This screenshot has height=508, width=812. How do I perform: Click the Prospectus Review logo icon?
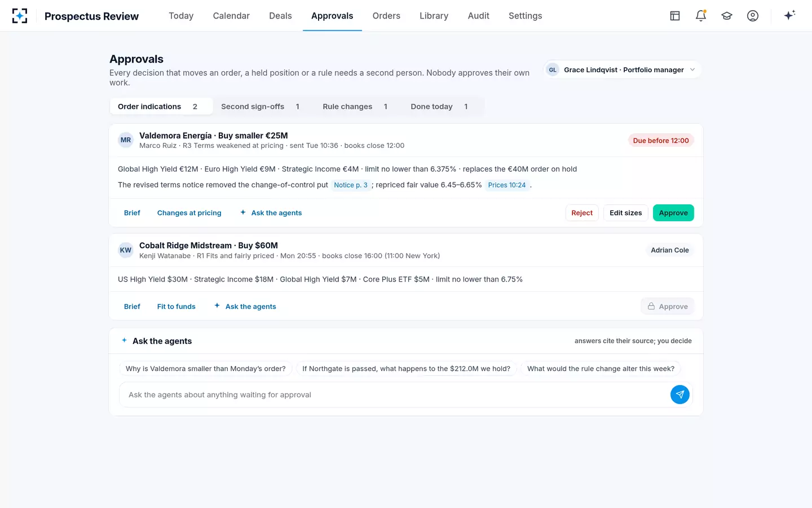tap(20, 16)
